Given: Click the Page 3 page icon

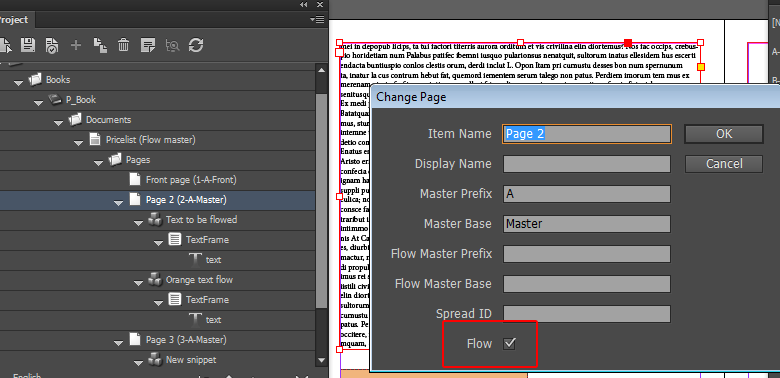Looking at the screenshot, I should [x=134, y=340].
